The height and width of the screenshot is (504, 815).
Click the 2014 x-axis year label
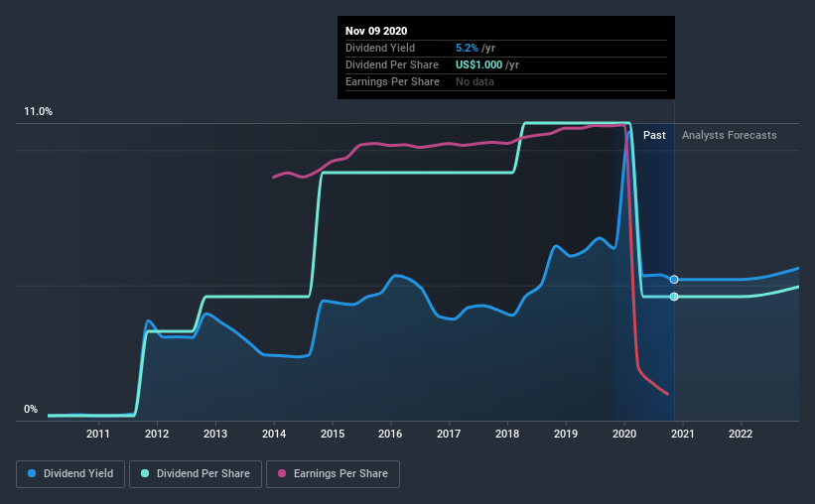[x=274, y=434]
